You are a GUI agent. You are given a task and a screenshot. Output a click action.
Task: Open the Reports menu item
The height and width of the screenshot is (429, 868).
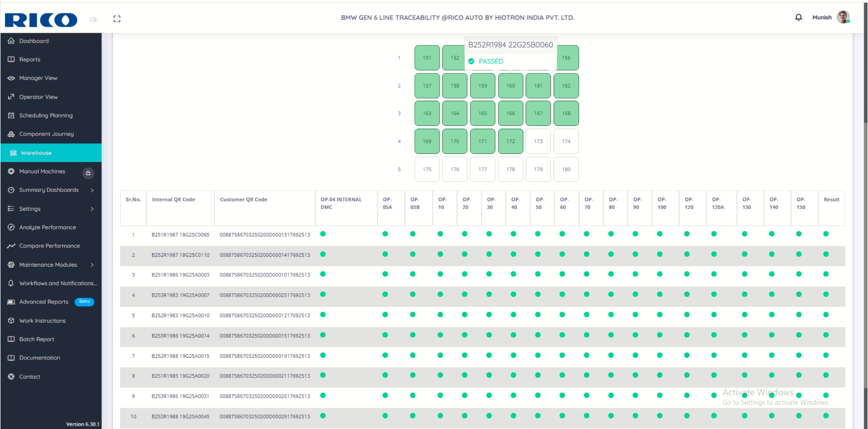[51, 59]
